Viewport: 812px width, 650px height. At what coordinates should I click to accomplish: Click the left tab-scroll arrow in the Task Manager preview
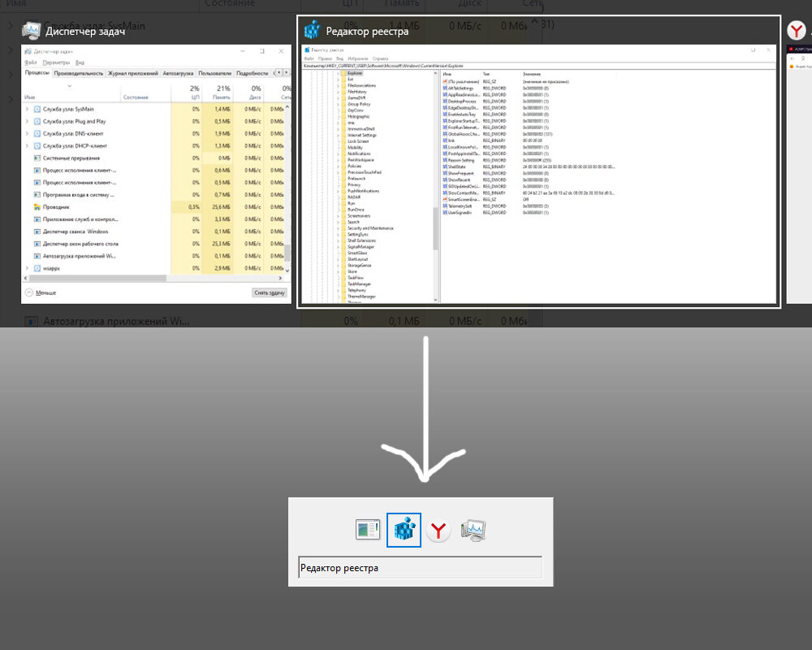(279, 72)
